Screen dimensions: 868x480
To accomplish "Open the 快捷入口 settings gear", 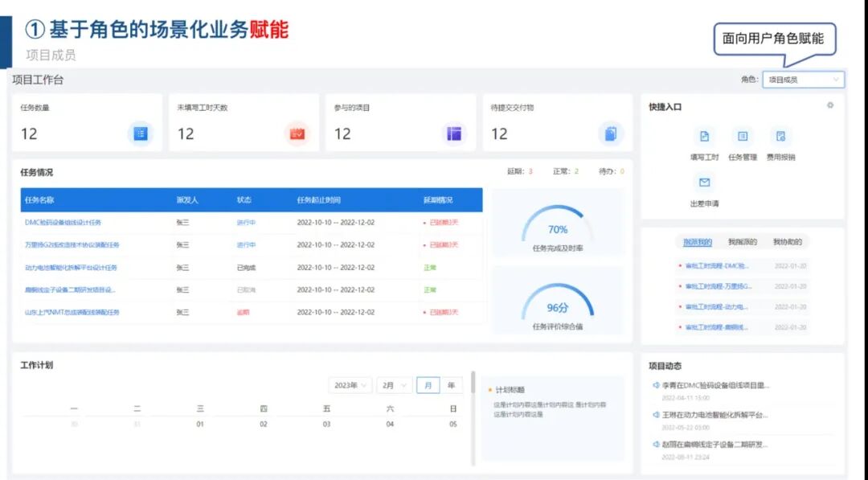I will (832, 105).
